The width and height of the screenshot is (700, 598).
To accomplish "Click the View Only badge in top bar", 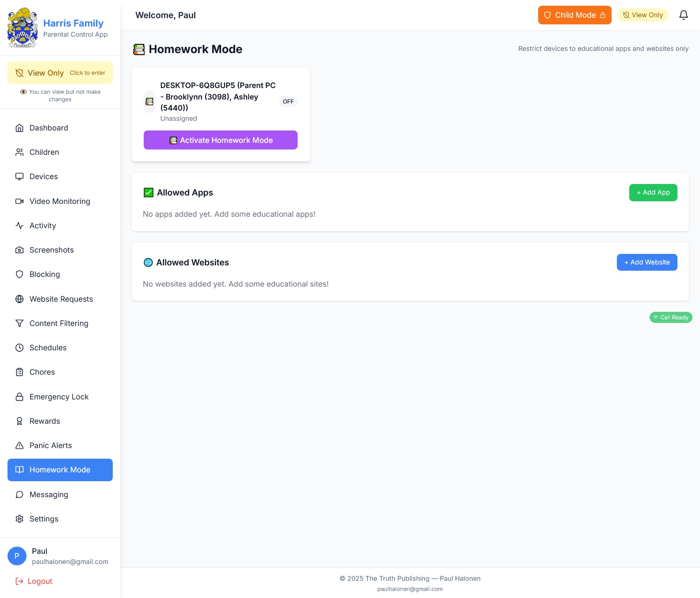I will 643,15.
